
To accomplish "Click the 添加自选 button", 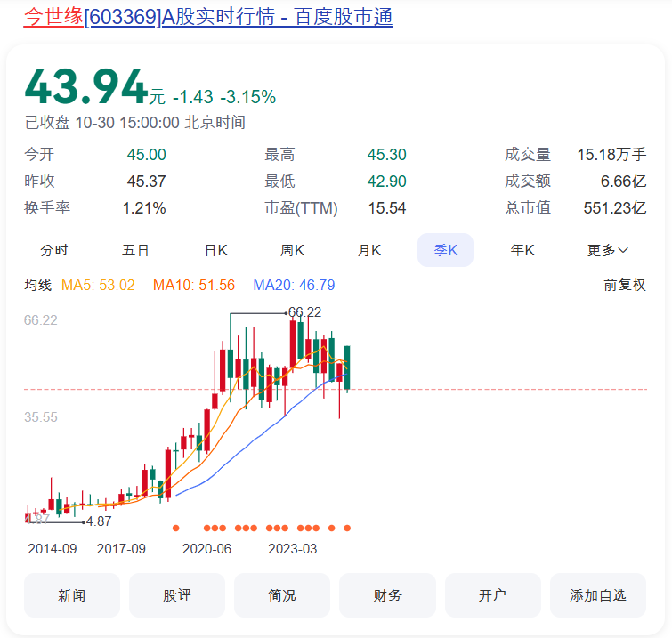I will pos(598,595).
